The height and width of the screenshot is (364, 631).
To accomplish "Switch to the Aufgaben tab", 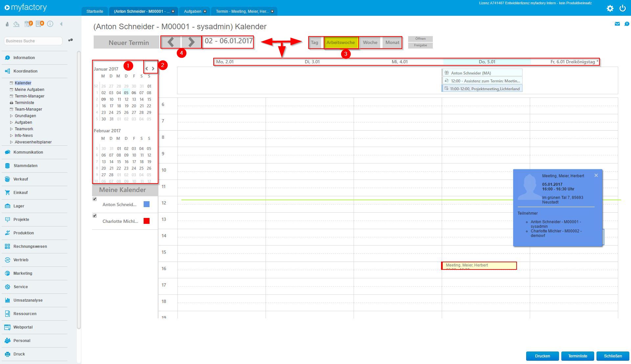I will click(x=193, y=11).
